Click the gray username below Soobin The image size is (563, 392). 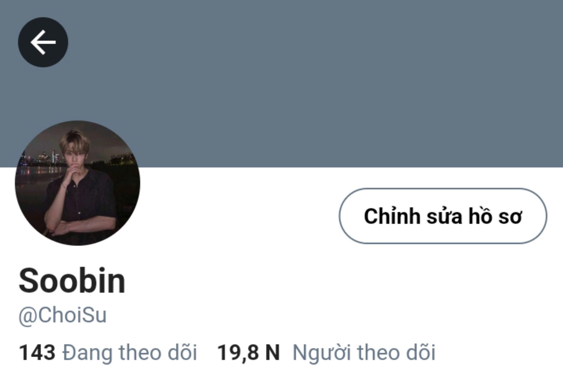pyautogui.click(x=62, y=316)
